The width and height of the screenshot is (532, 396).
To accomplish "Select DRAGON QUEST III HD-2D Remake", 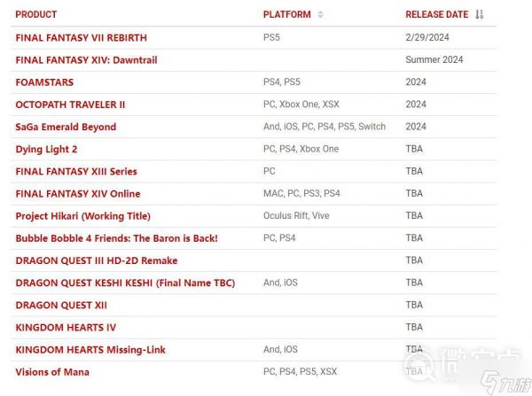I will (x=96, y=260).
